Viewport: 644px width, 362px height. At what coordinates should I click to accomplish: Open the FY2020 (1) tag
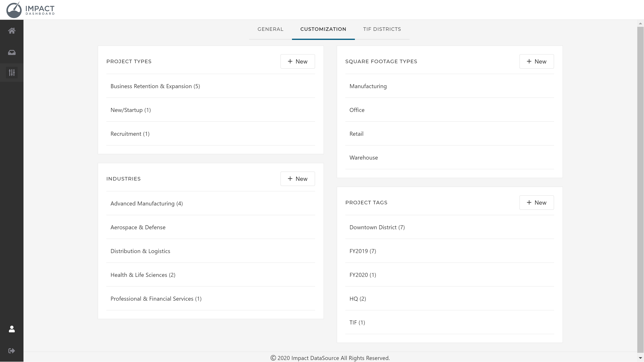(449, 275)
